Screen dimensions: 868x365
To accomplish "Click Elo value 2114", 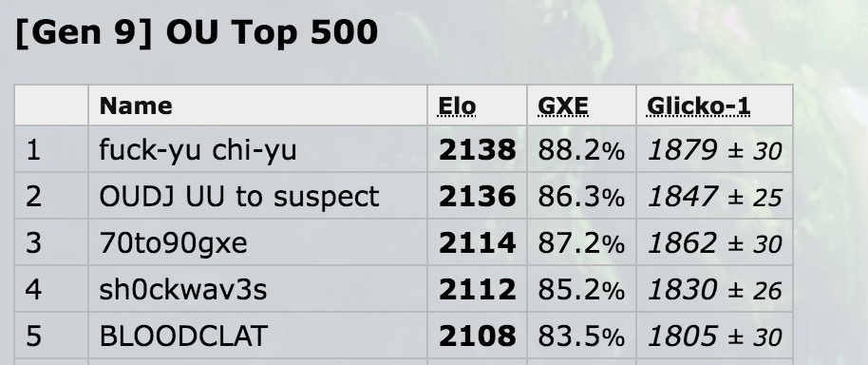I will [477, 243].
